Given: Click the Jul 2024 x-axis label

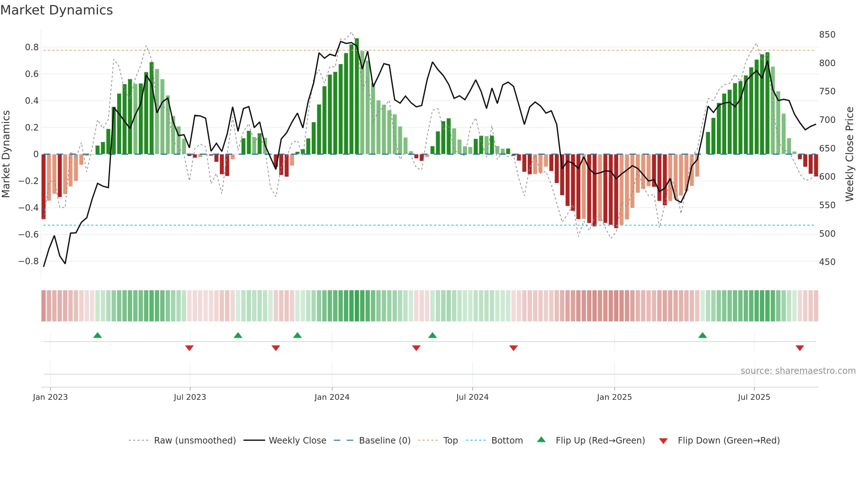Looking at the screenshot, I should 472,397.
